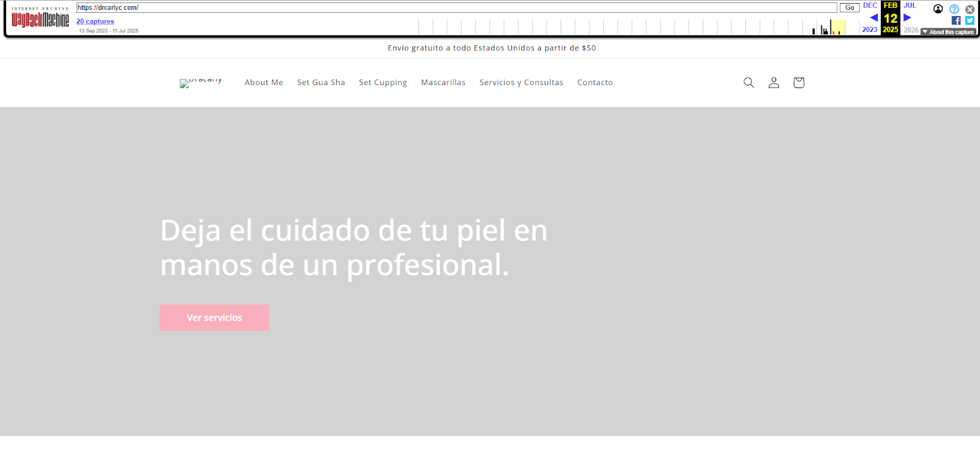Open the site search magnifier icon
The height and width of the screenshot is (450, 980).
click(748, 83)
